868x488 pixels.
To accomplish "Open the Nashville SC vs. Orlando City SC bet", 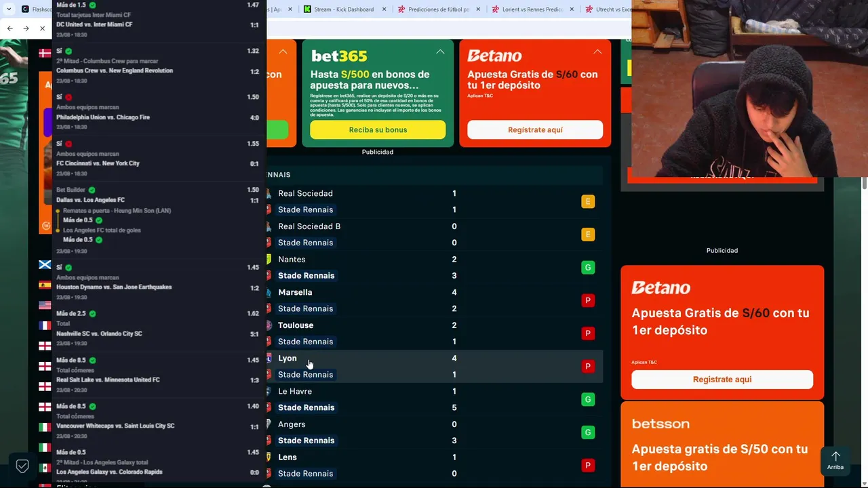I will pos(99,333).
